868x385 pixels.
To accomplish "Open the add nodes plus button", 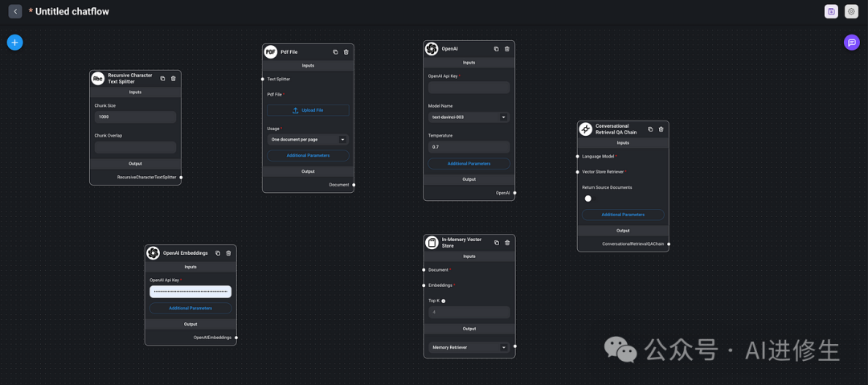I will (15, 42).
